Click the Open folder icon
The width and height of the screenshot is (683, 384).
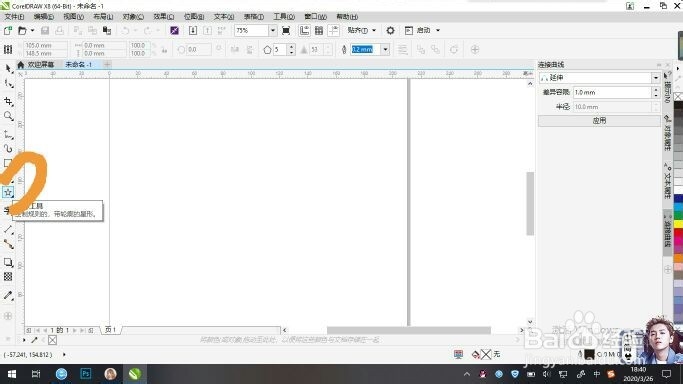point(22,30)
